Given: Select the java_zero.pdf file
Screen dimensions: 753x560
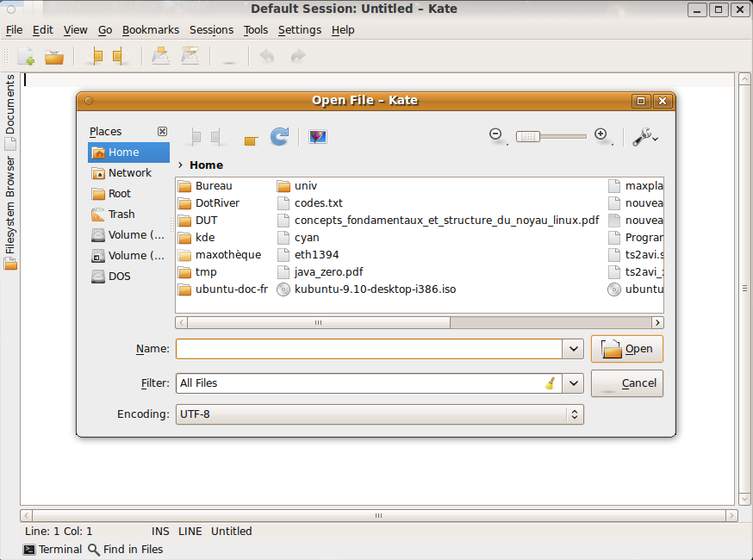Looking at the screenshot, I should [320, 272].
